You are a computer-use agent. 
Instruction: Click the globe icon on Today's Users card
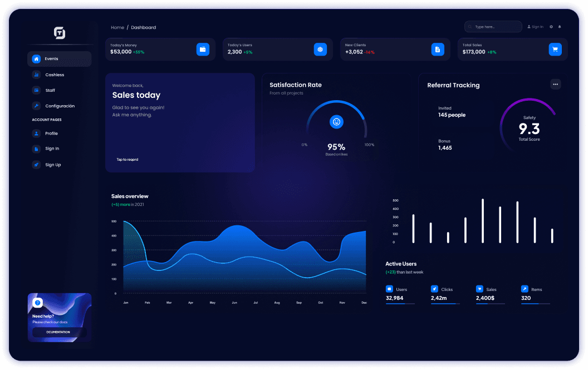[x=320, y=49]
